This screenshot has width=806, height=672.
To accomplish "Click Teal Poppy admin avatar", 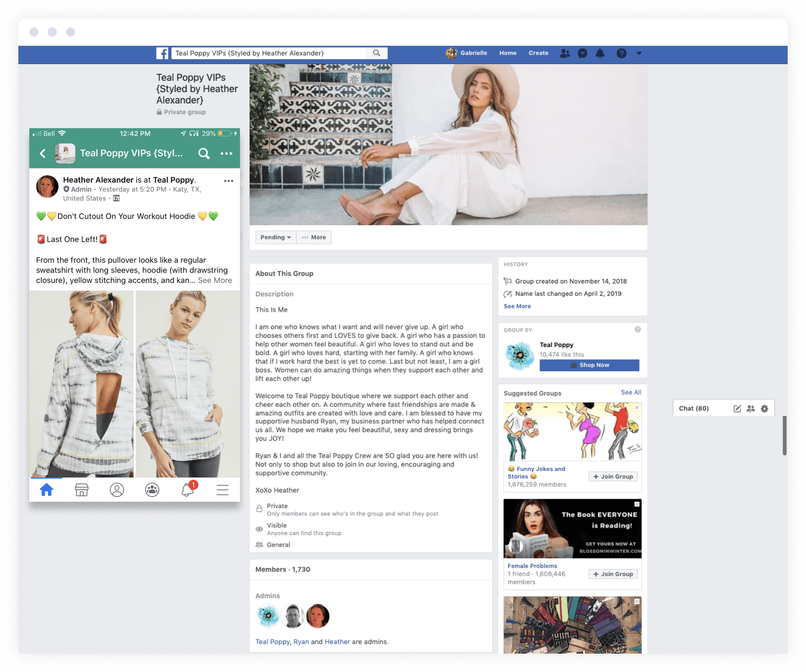I will pos(267,616).
